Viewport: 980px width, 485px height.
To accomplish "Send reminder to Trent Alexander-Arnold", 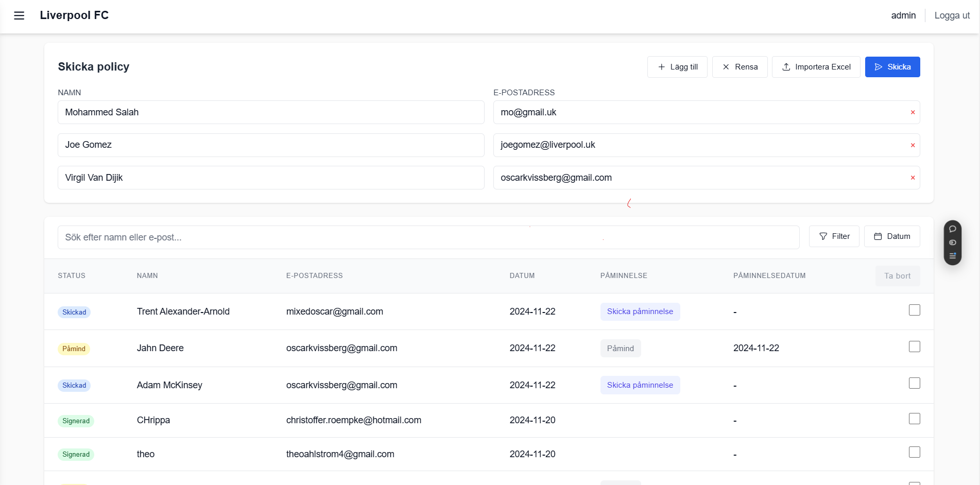I will point(640,311).
